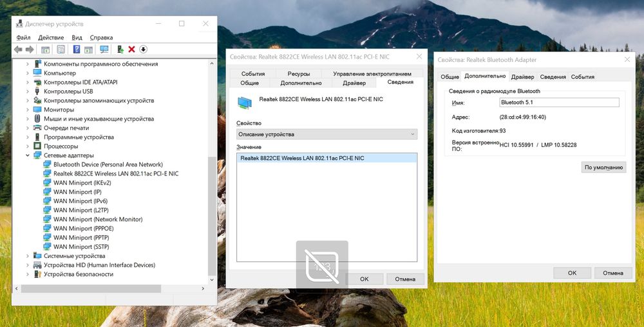Image resolution: width=644 pixels, height=327 pixels.
Task: Click the Back arrow in Device Manager toolbar
Action: (x=18, y=50)
